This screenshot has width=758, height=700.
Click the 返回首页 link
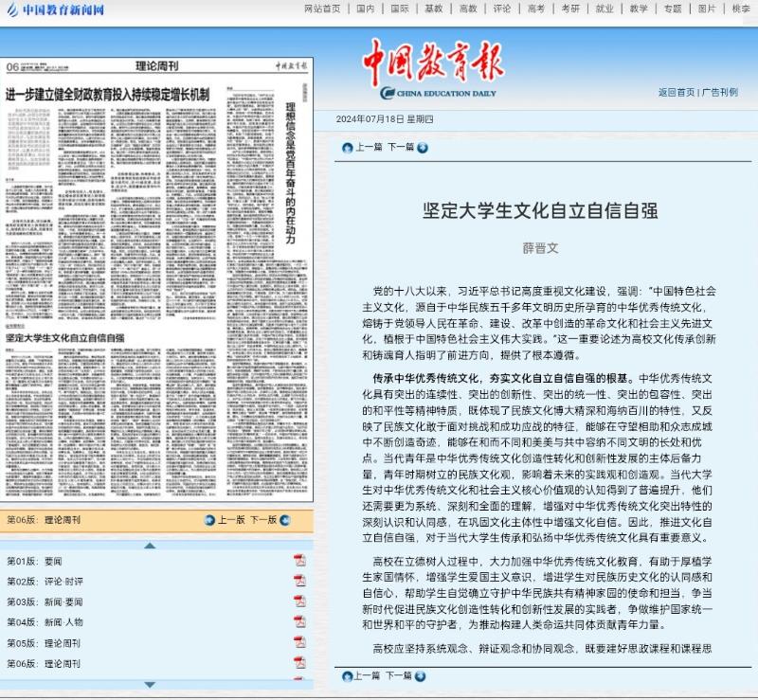(677, 92)
